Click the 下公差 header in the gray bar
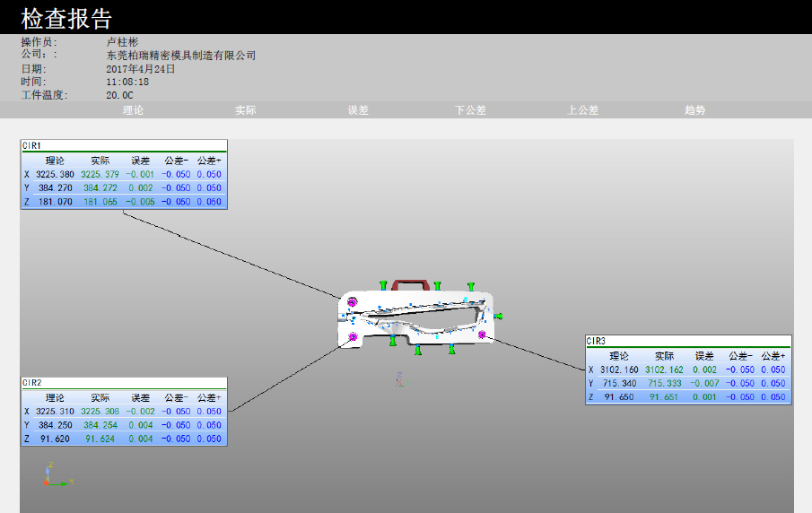This screenshot has height=513, width=812. [470, 110]
